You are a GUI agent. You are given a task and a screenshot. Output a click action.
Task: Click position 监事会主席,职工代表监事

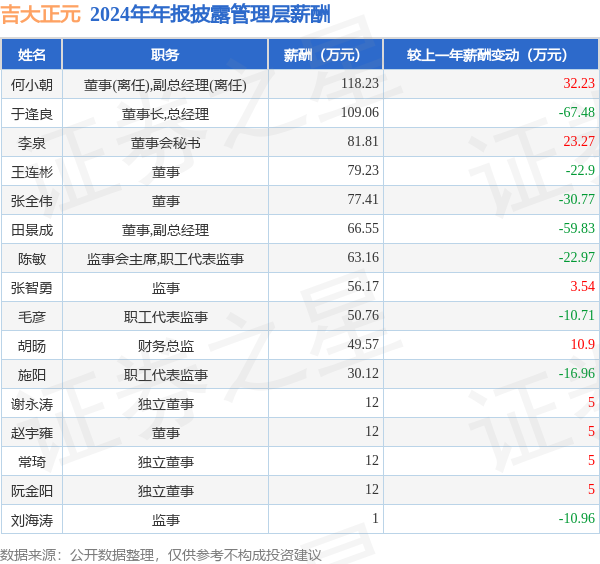165,259
